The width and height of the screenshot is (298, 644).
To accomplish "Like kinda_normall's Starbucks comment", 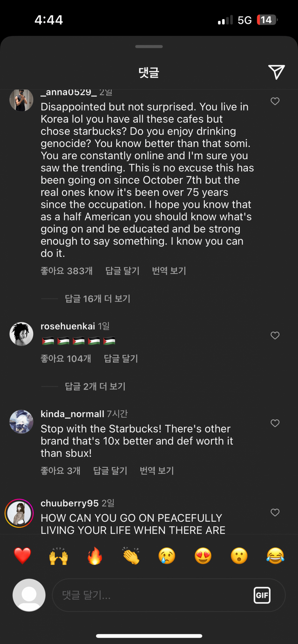I will point(275,423).
